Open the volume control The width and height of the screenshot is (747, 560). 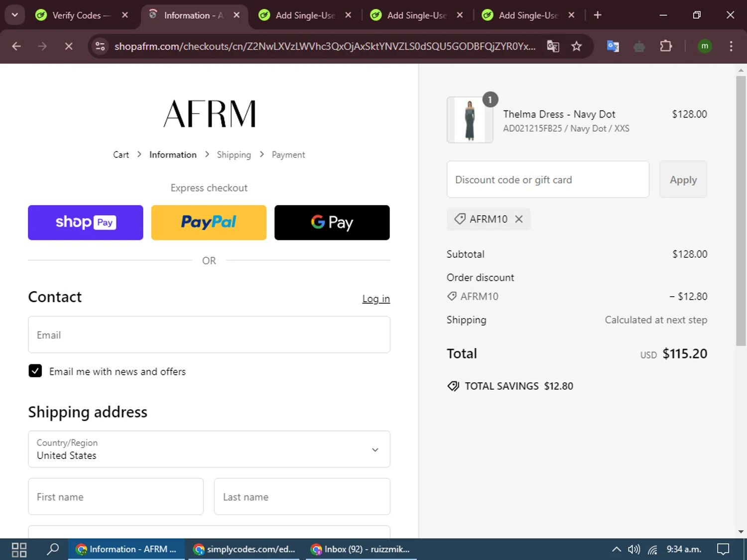pos(634,550)
